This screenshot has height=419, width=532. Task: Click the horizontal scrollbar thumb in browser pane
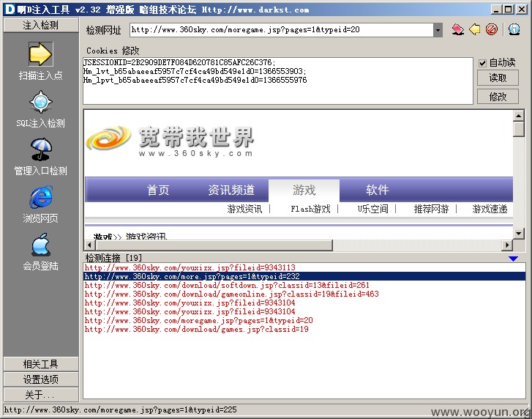click(213, 245)
